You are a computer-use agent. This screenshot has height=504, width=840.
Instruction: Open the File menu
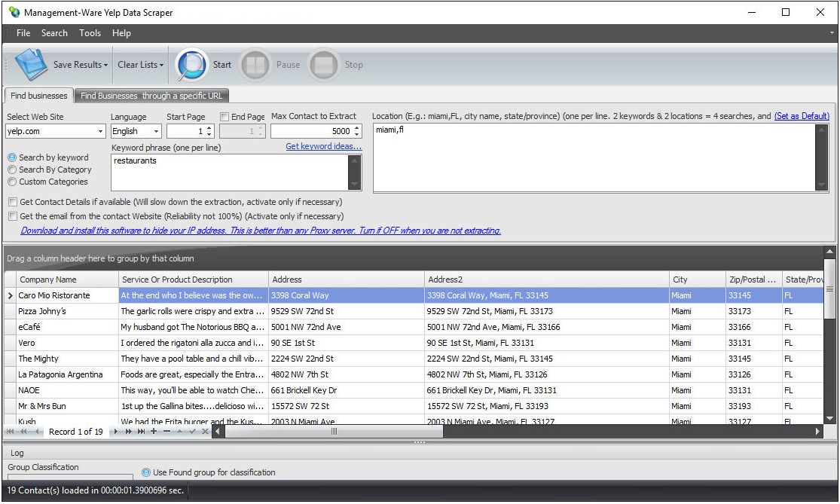[x=23, y=33]
